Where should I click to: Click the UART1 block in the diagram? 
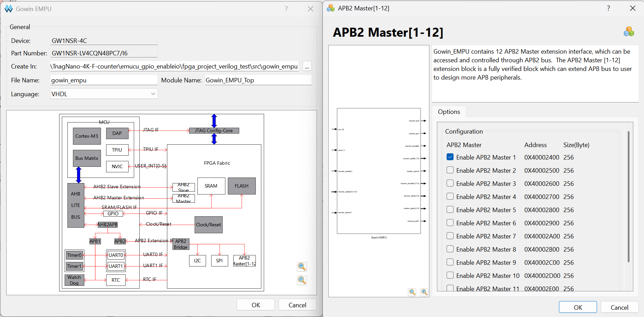[116, 266]
